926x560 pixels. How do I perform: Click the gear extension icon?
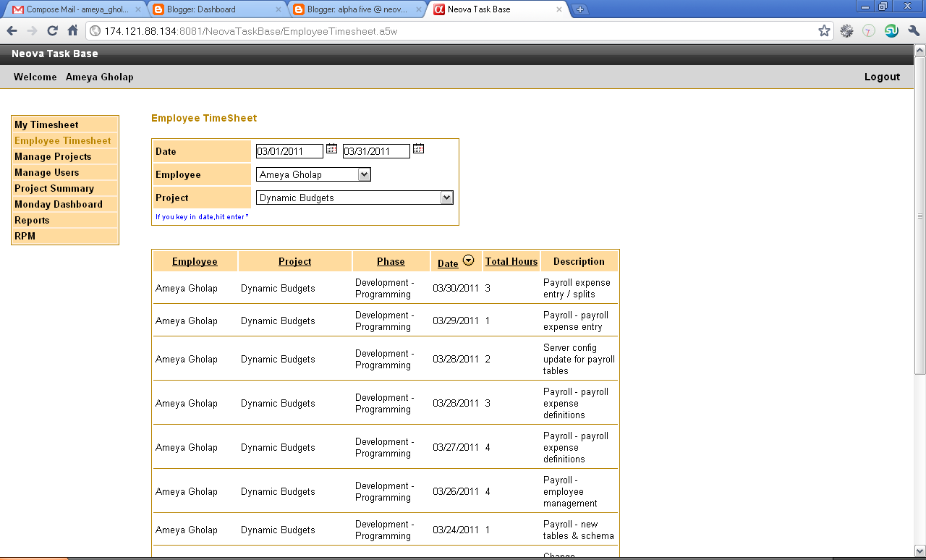[x=846, y=31]
